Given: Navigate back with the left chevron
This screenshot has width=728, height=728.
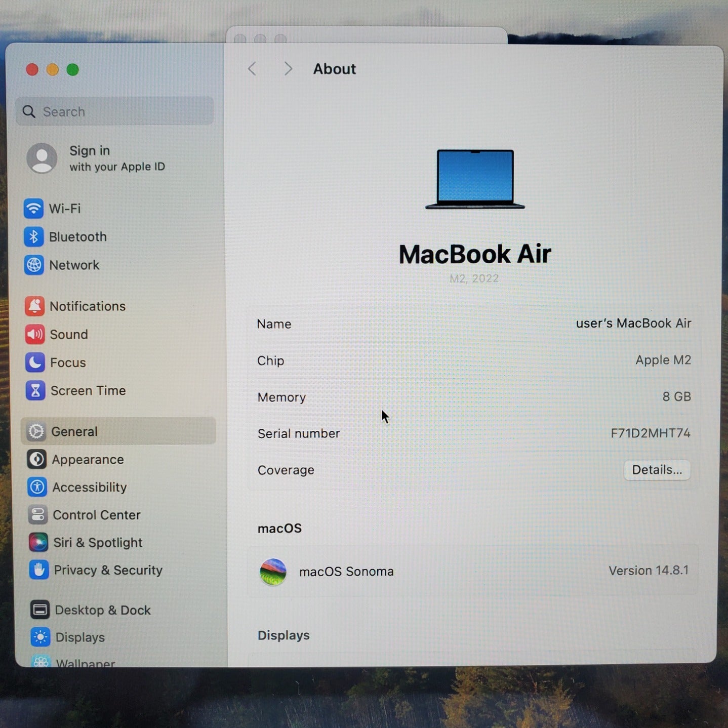Looking at the screenshot, I should click(252, 69).
